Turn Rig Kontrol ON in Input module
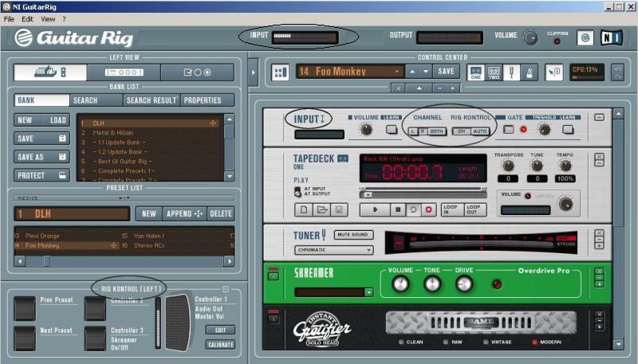 (x=462, y=131)
